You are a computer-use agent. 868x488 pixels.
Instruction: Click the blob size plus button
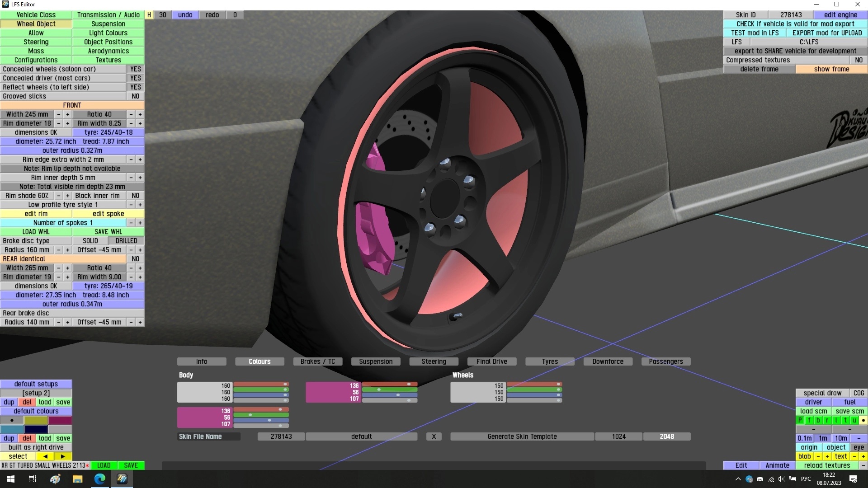pos(827,456)
